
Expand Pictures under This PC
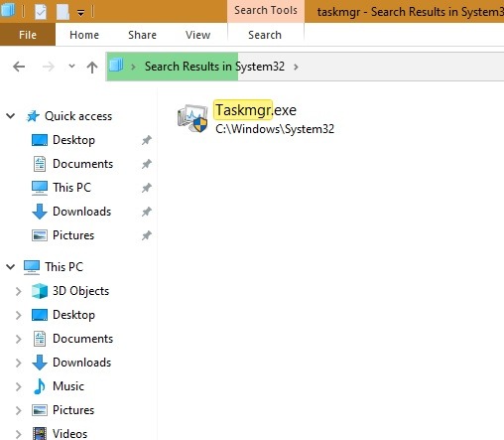pyautogui.click(x=19, y=410)
